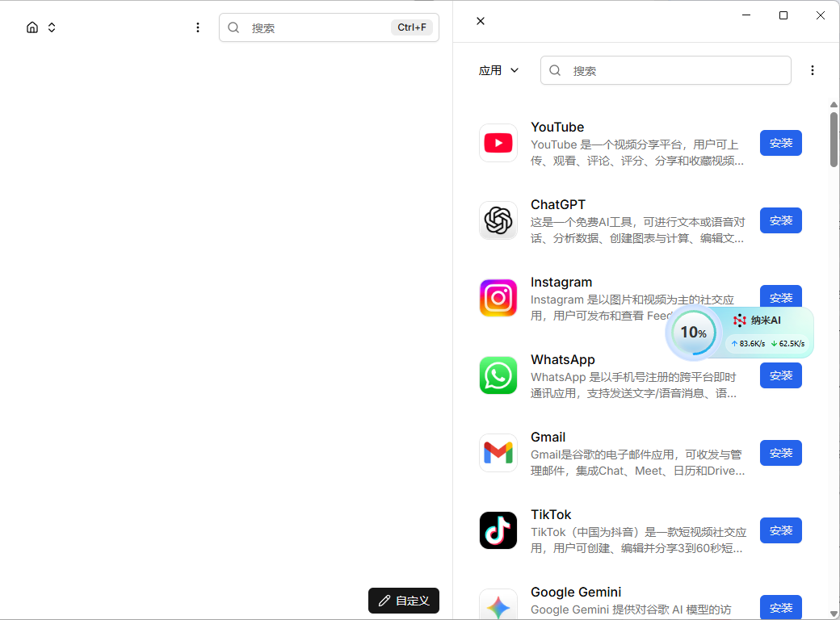Click the scrollbar up arrow
This screenshot has width=840, height=620.
834,105
